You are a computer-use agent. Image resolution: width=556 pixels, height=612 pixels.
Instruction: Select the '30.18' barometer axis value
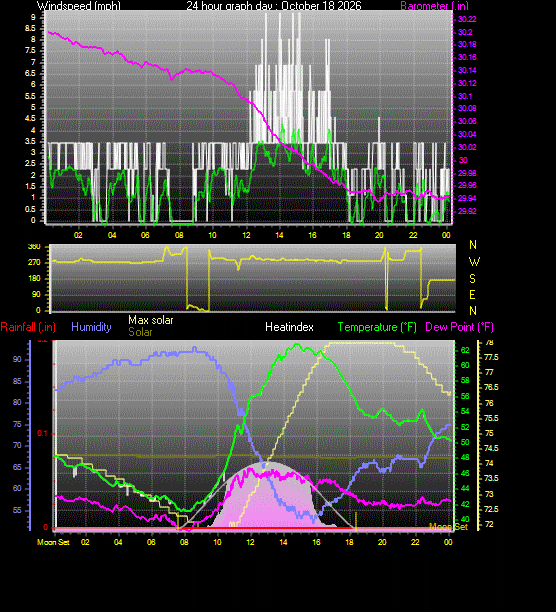(x=467, y=44)
